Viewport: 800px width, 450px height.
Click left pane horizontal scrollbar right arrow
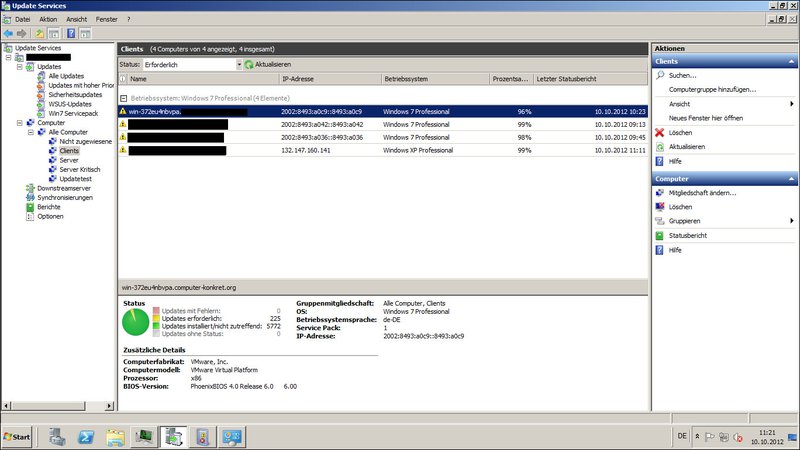click(109, 406)
